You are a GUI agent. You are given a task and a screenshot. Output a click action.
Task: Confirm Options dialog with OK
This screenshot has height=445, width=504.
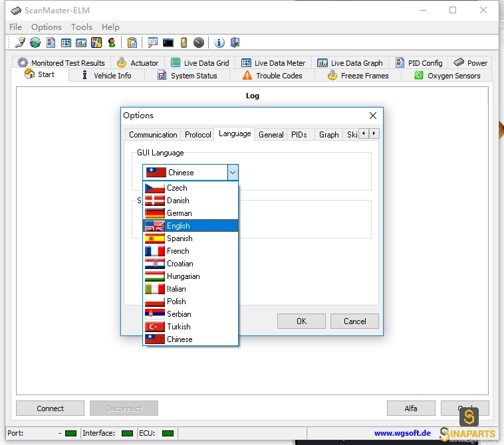pos(301,321)
